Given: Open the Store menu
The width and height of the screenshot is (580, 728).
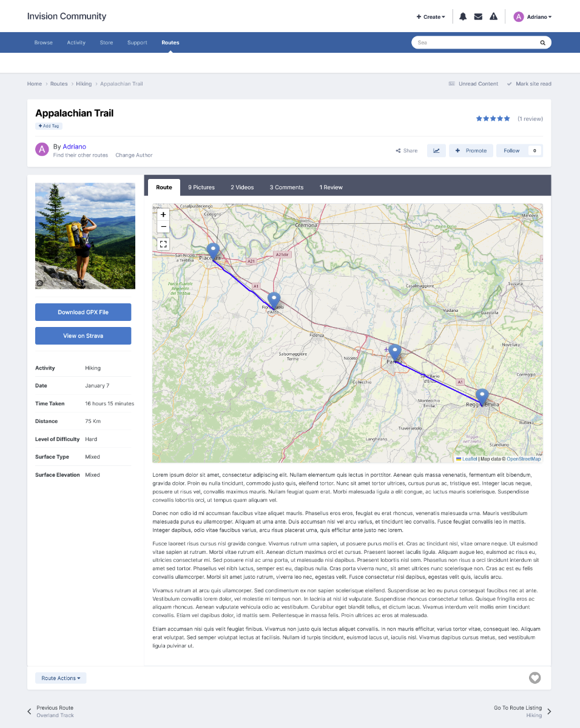Looking at the screenshot, I should coord(106,42).
